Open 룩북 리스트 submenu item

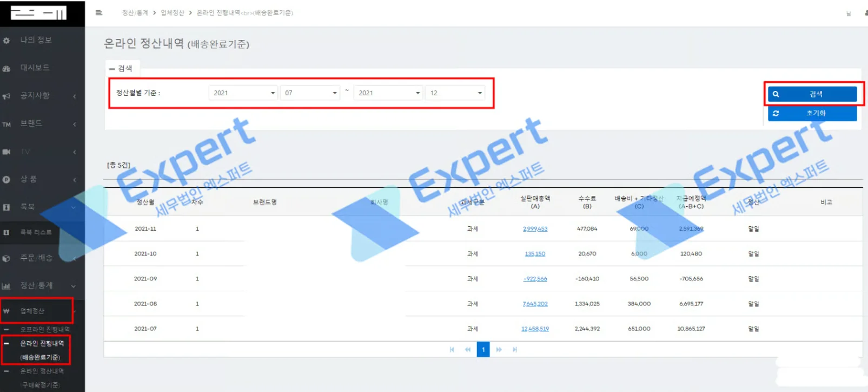click(x=36, y=232)
